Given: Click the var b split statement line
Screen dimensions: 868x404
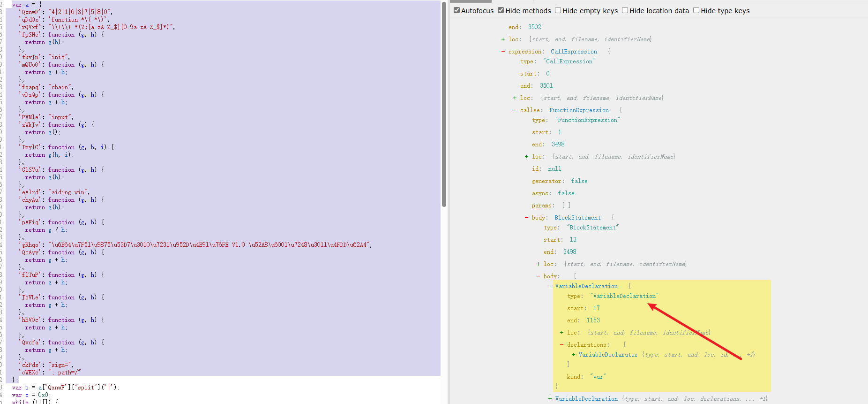Looking at the screenshot, I should tap(66, 388).
